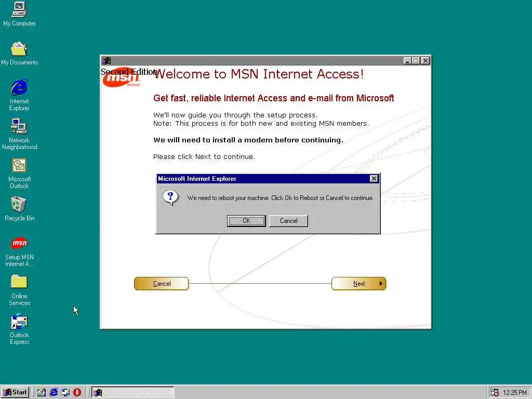The image size is (532, 399).
Task: Click the MSN setup window's title bar icon
Action: [107, 61]
